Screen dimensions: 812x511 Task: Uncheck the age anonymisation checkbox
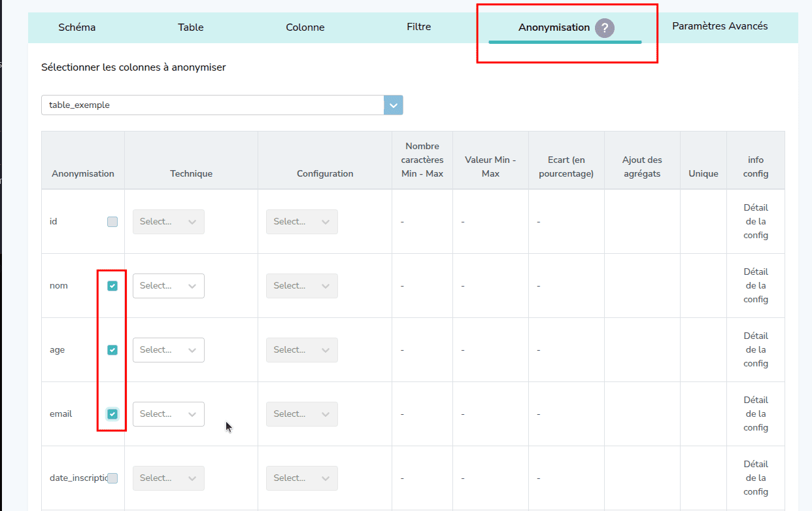[x=112, y=350]
